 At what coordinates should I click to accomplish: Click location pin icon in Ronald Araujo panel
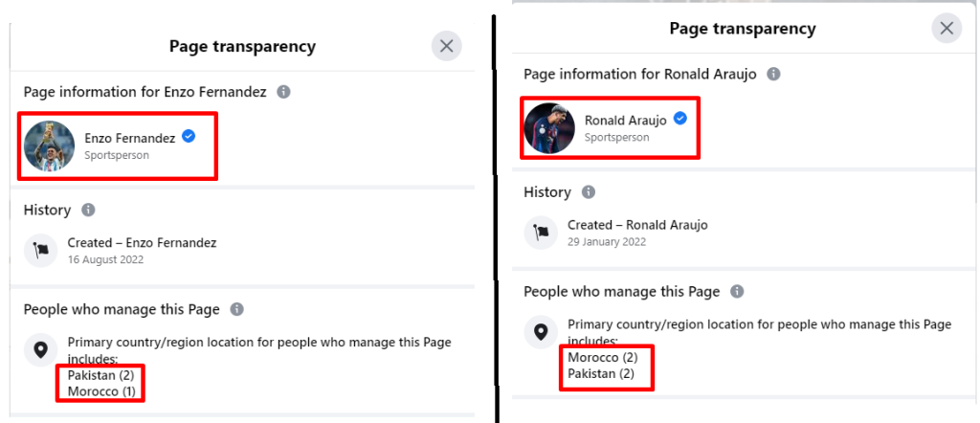[x=542, y=332]
